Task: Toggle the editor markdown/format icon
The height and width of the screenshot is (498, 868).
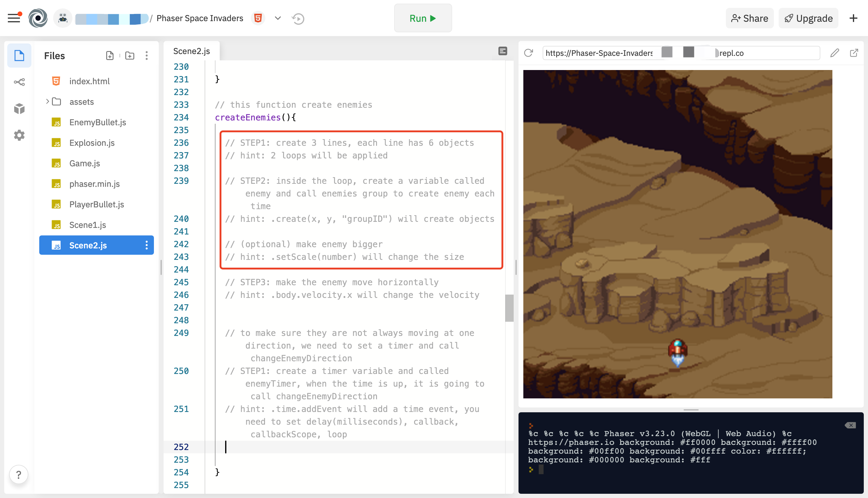Action: click(503, 51)
